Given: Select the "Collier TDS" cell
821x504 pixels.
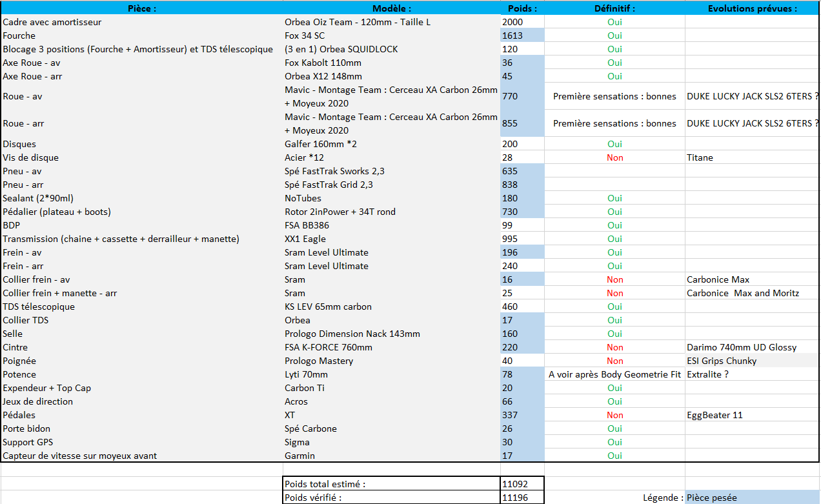Looking at the screenshot, I should (141, 320).
